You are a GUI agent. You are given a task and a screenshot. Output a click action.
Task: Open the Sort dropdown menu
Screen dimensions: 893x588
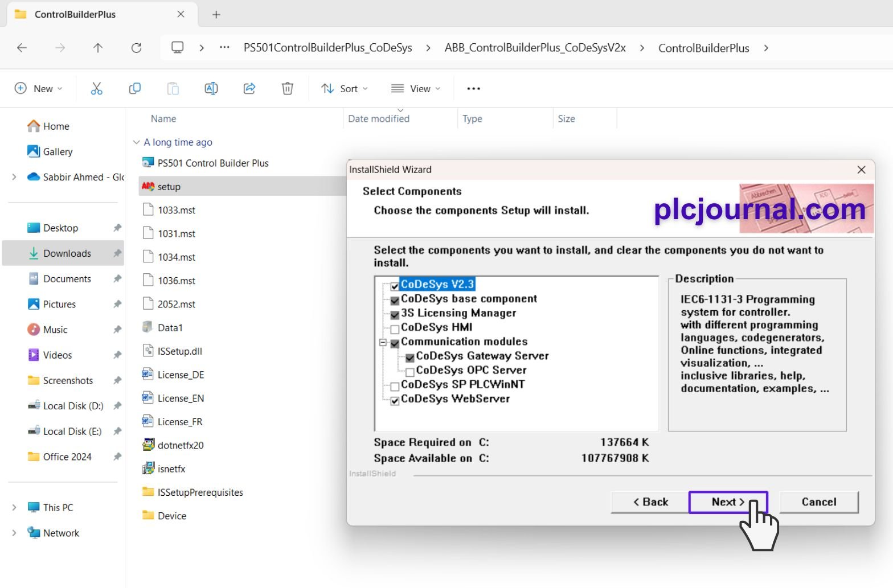345,88
